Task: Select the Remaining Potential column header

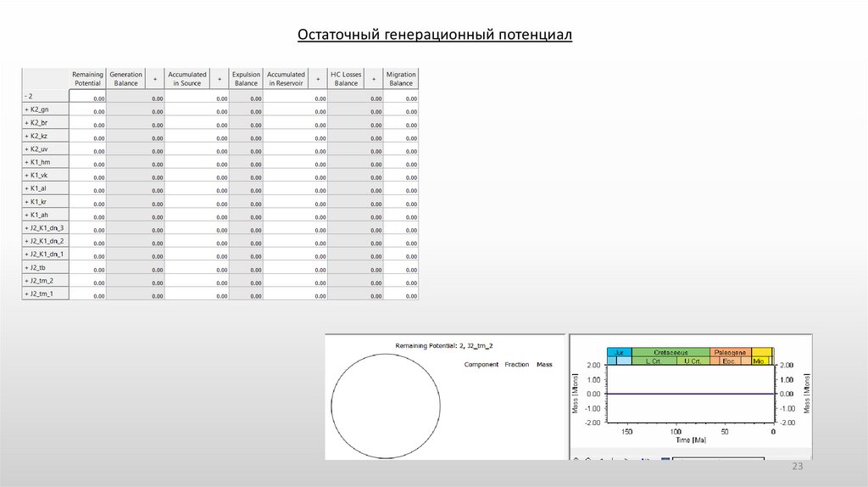Action: (87, 79)
